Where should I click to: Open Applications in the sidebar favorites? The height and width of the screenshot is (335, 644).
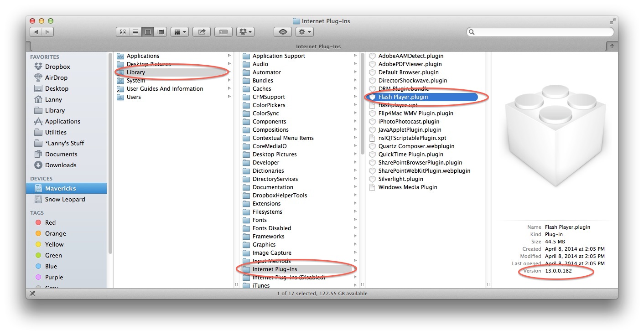(62, 121)
